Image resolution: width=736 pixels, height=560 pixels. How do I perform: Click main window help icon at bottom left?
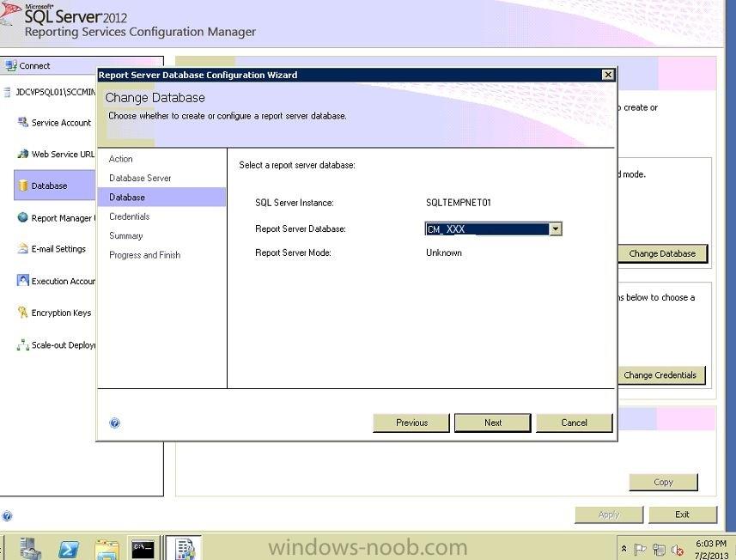tap(7, 516)
